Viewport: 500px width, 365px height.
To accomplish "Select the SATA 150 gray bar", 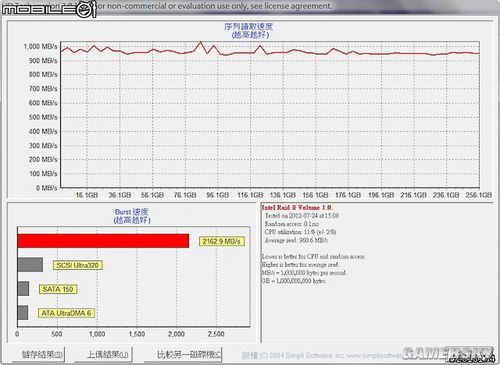I will tap(23, 289).
